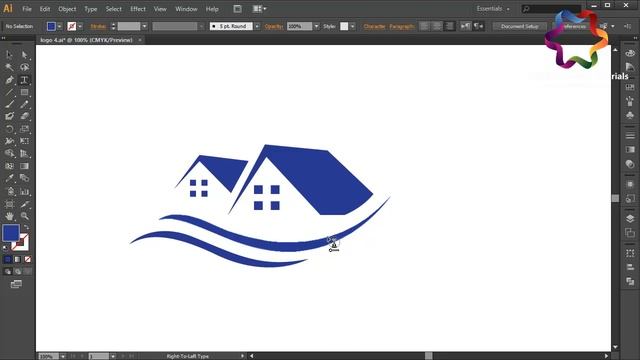Image resolution: width=640 pixels, height=360 pixels.
Task: Select the Eraser tool
Action: coord(24,117)
